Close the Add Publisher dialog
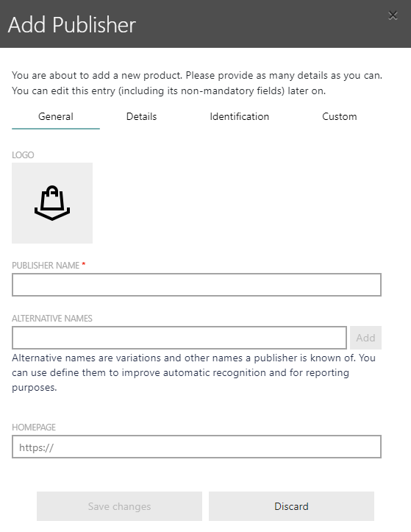 point(393,15)
